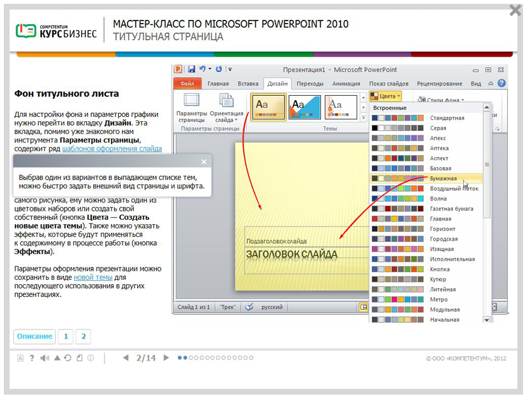Click the Normal view icon in status bar
Screen dimensions: 532x401
(364, 307)
